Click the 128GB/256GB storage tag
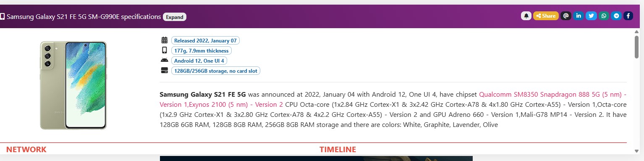644x161 pixels. [215, 71]
